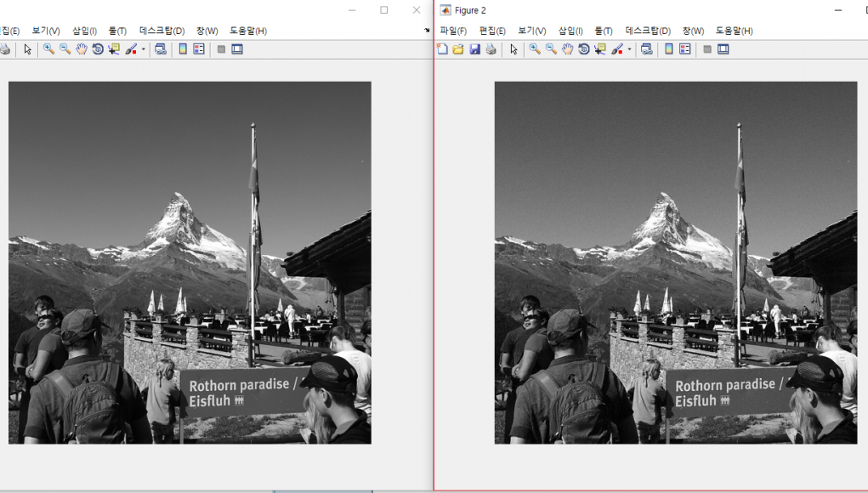Viewport: 868px width, 493px height.
Task: Open 데스크탑(D) menu in left figure window
Action: [x=162, y=31]
